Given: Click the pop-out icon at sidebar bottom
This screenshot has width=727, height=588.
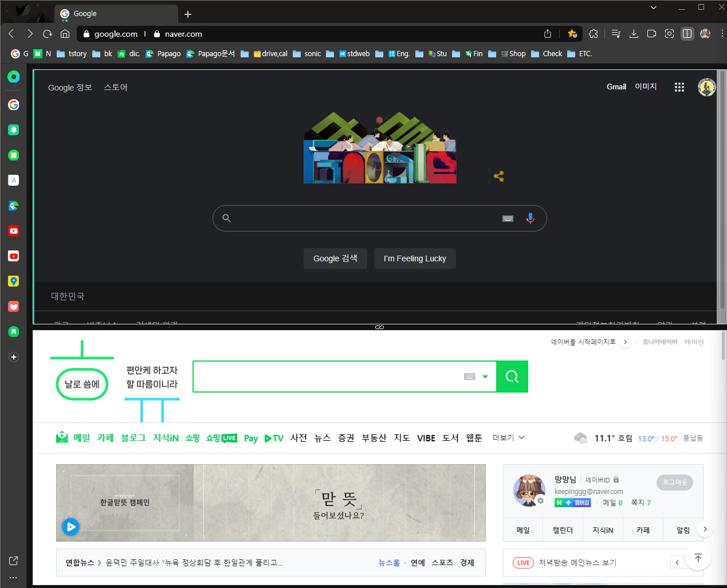Looking at the screenshot, I should [x=14, y=560].
